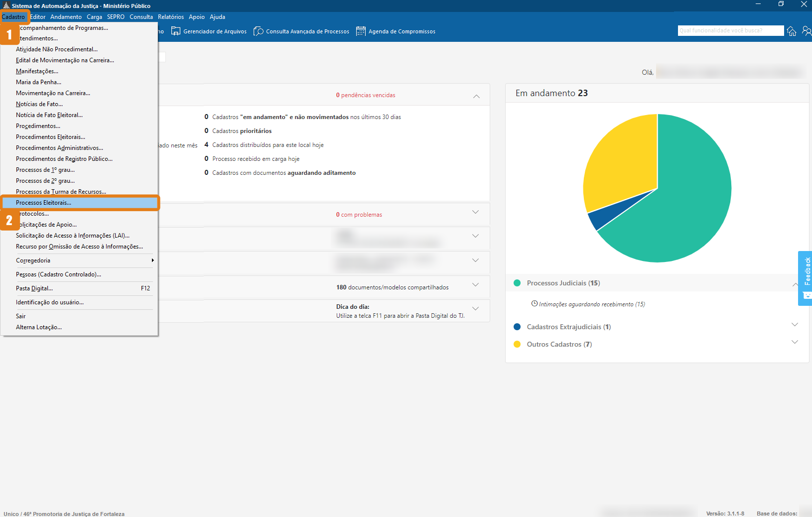The image size is (812, 517).
Task: Select Processos de 2º grau
Action: pos(80,181)
